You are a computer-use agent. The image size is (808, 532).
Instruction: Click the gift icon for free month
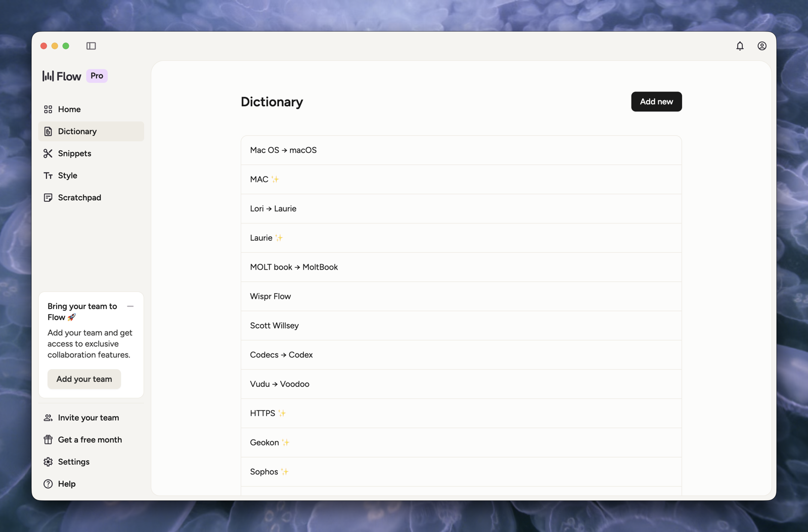coord(48,440)
